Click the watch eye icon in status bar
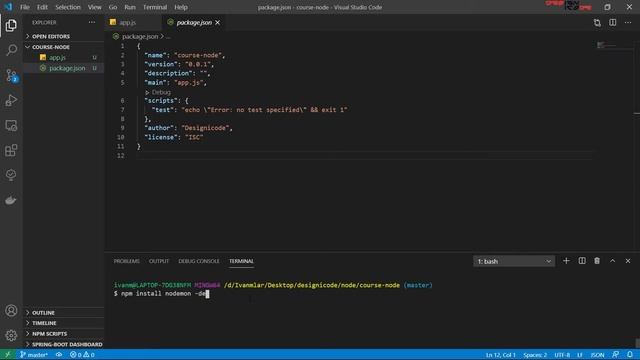Image resolution: width=640 pixels, height=360 pixels. [59, 355]
